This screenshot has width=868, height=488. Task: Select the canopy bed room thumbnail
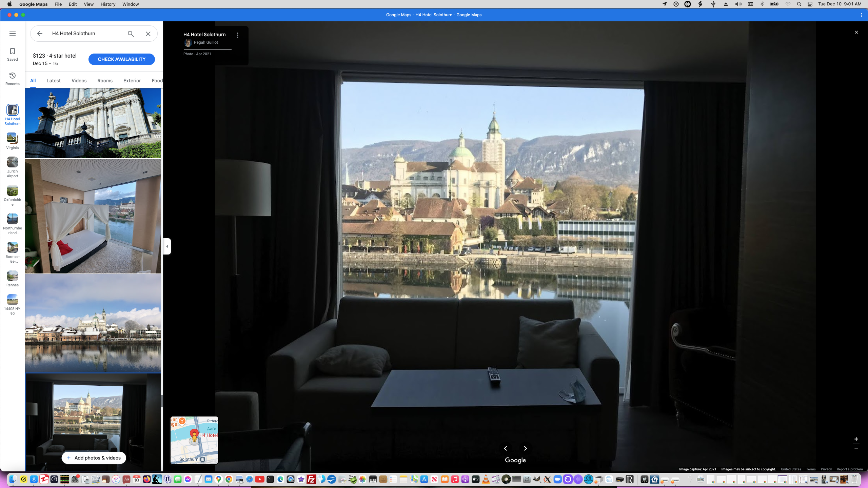point(93,216)
